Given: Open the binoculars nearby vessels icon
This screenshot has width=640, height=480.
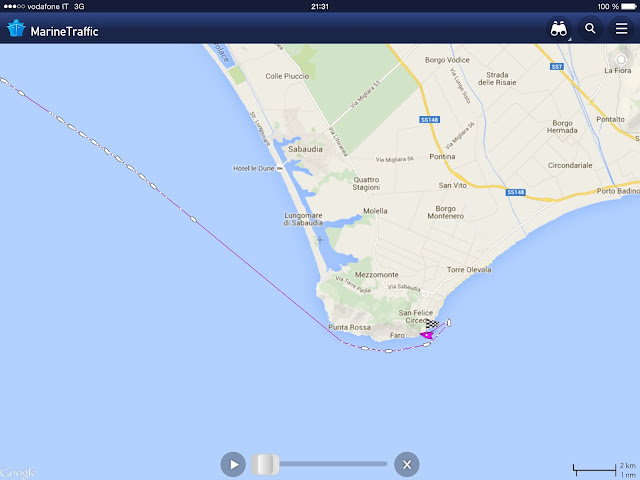Looking at the screenshot, I should tap(558, 29).
